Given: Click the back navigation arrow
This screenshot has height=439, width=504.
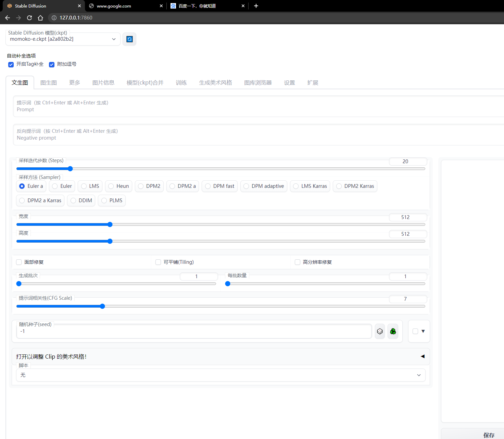Looking at the screenshot, I should click(x=8, y=17).
